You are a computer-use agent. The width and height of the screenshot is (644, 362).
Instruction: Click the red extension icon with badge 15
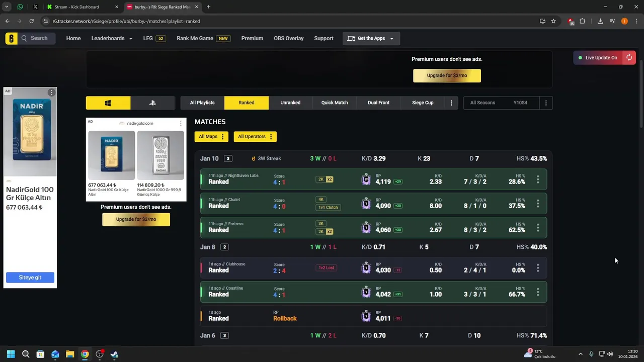point(571,21)
